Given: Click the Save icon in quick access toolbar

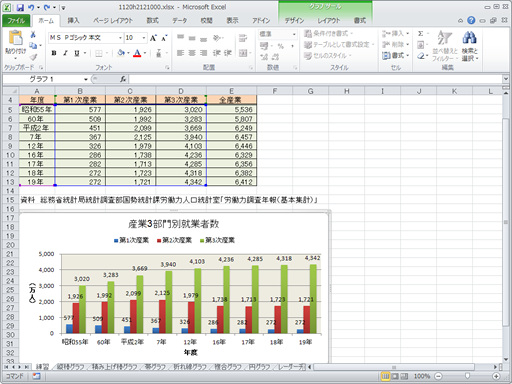Looking at the screenshot, I should tap(20, 7).
